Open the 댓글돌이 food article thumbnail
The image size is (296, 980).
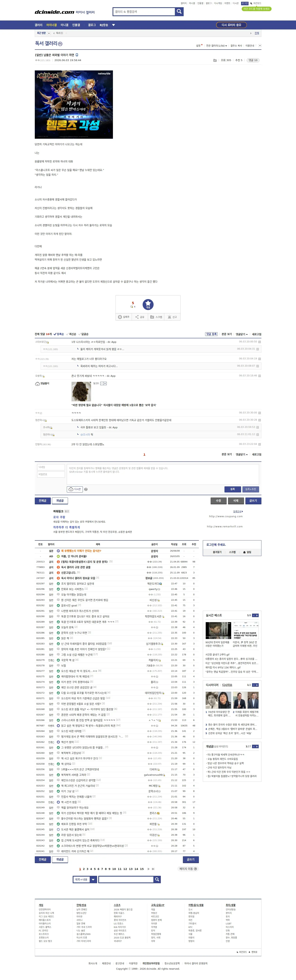[81, 391]
